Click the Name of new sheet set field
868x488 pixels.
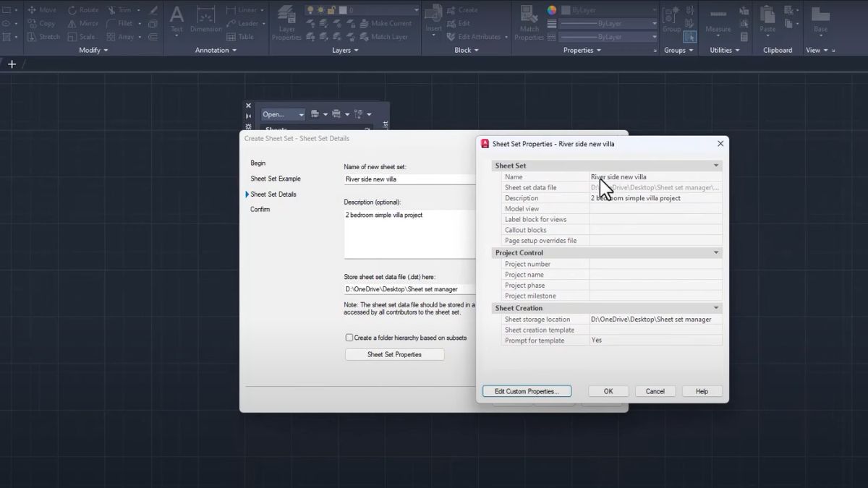pos(410,179)
